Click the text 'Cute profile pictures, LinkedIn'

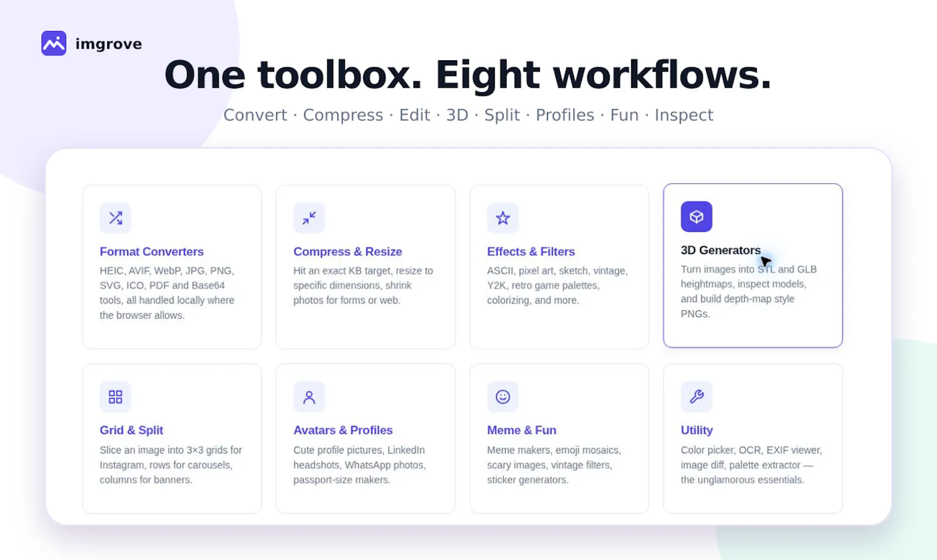click(x=360, y=465)
